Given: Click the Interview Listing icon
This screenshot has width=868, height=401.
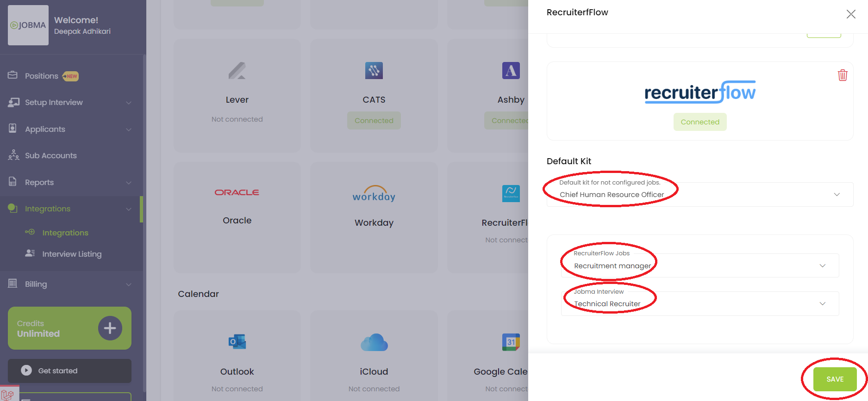Looking at the screenshot, I should 30,253.
